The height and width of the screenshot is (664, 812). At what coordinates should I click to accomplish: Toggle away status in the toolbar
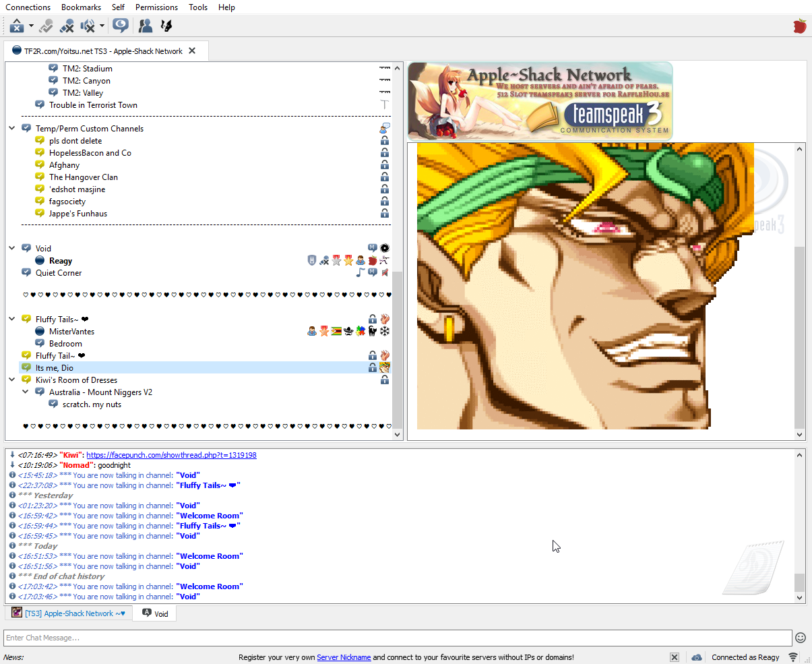pyautogui.click(x=17, y=26)
